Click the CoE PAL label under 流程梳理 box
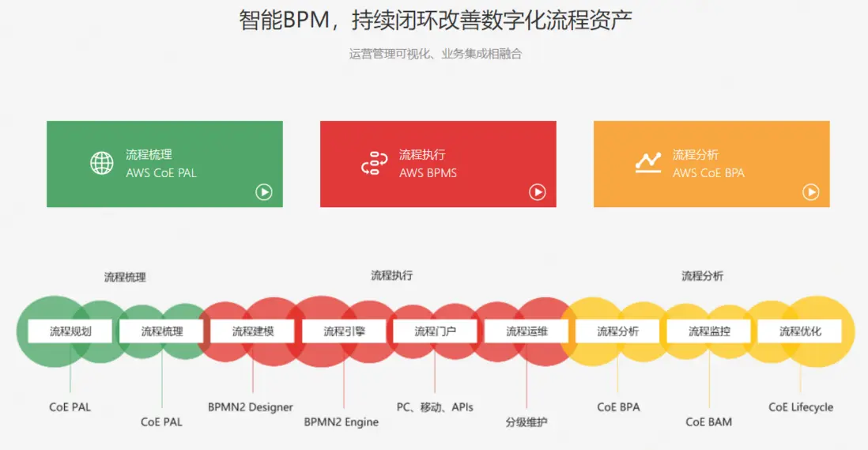The height and width of the screenshot is (450, 868). 161,422
